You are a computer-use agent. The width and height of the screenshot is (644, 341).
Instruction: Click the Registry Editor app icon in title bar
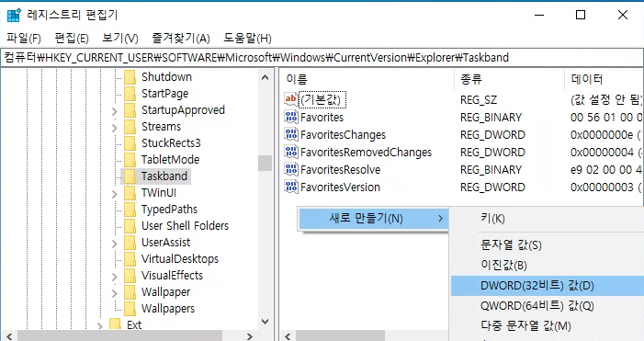pyautogui.click(x=14, y=15)
